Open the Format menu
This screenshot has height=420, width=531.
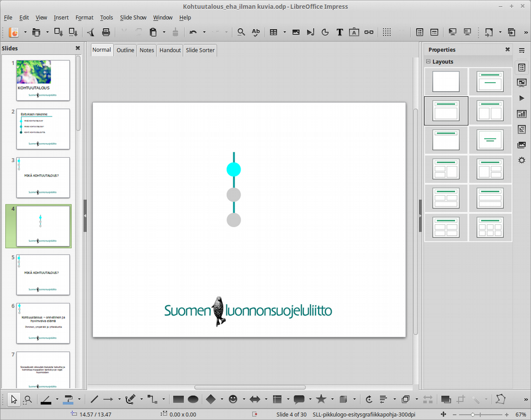click(x=84, y=18)
